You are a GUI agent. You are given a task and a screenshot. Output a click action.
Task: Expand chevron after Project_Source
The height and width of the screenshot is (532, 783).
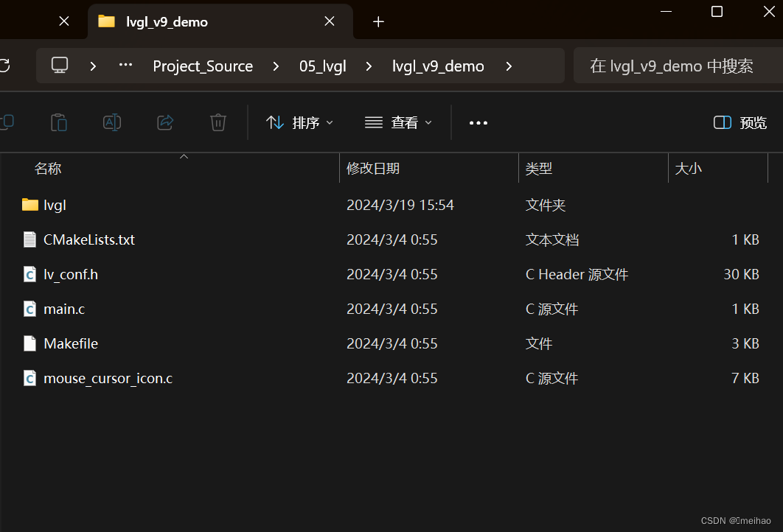pos(276,66)
